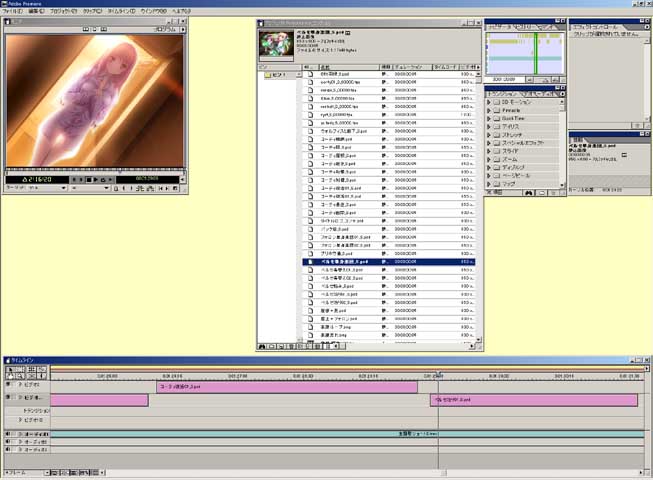Image resolution: width=653 pixels, height=480 pixels.
Task: Select the zoom magnifier tool in Timeline
Action: pos(20,376)
